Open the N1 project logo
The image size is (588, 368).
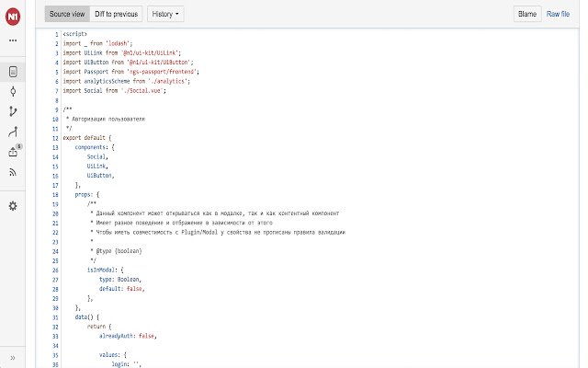pos(13,17)
